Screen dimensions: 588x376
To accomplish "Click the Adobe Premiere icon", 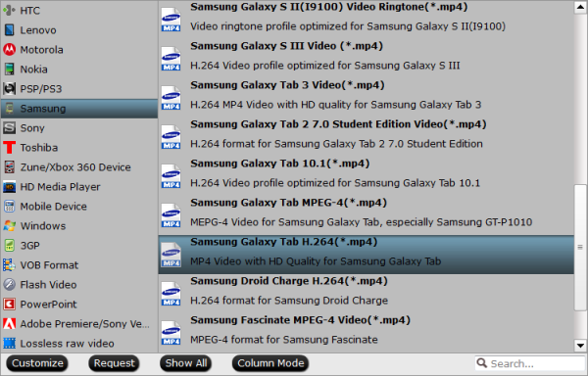I will (10, 323).
